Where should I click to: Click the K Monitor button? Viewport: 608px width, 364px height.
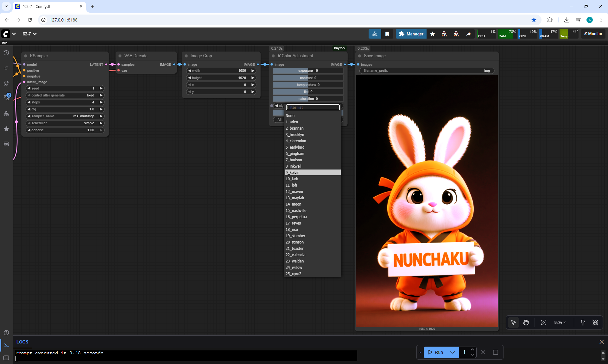pos(593,34)
